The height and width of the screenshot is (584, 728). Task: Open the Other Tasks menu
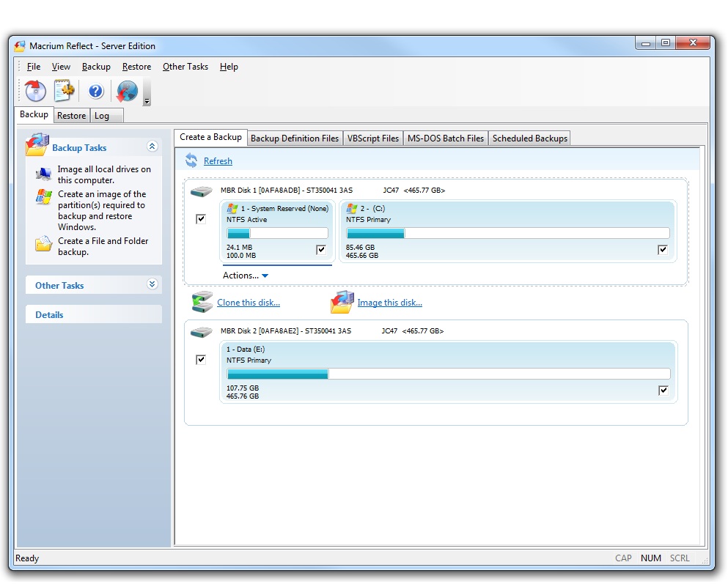185,67
